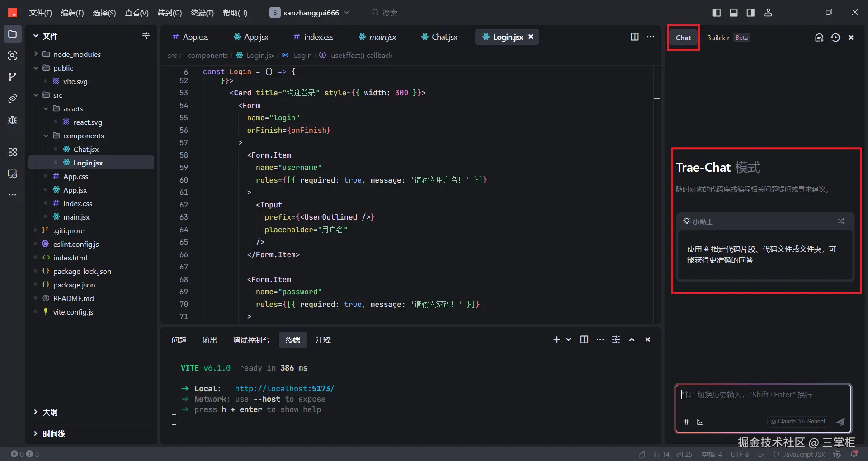Click the 行 14, 列 25 cursor position
868x461 pixels.
tap(673, 454)
